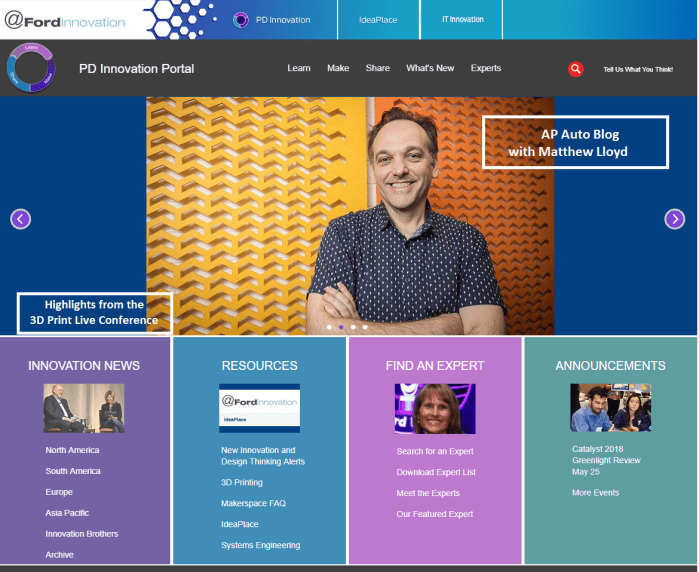Go to previous carousel slide arrow
699x572 pixels.
pos(21,219)
